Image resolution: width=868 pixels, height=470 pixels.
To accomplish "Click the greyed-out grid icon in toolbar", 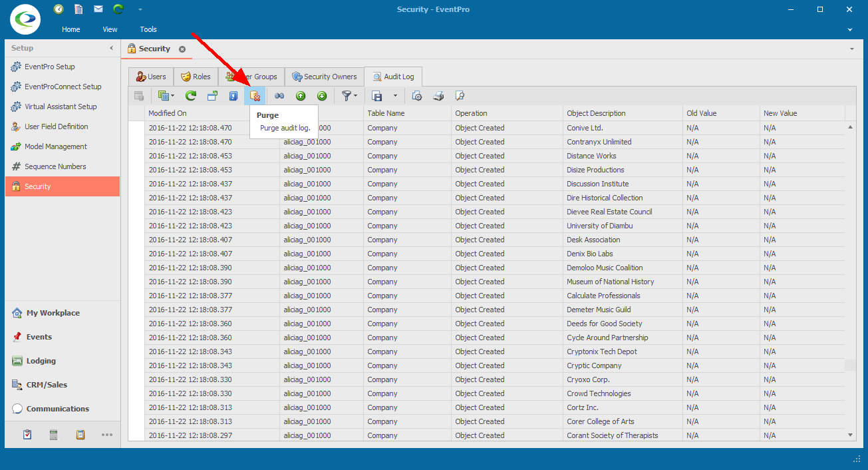I will pos(139,96).
